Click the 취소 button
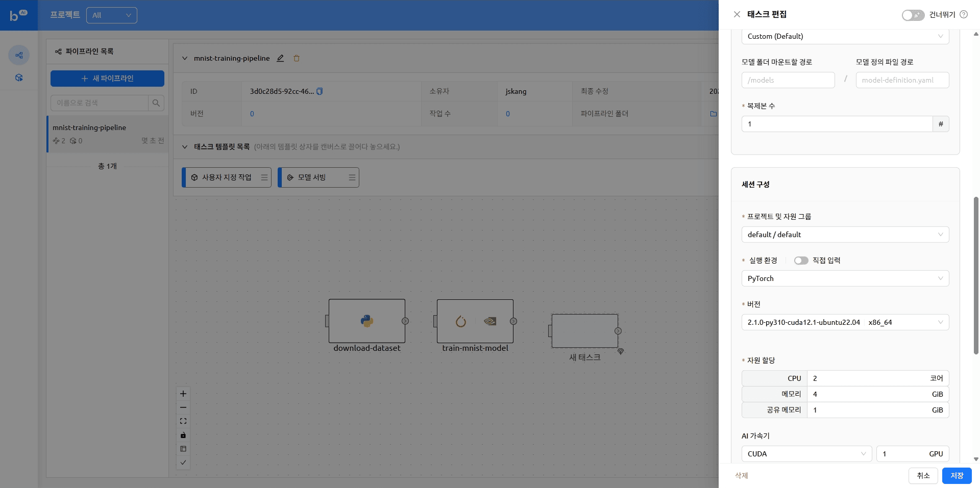 923,476
